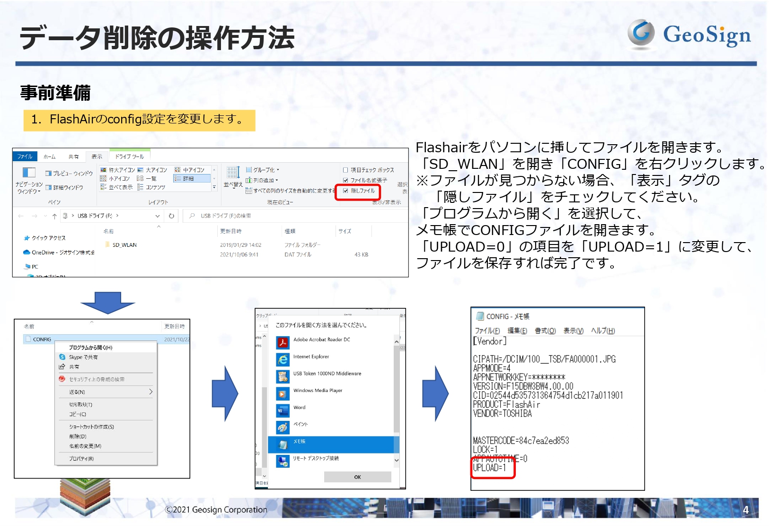Click app list scrollbar down arrow

397,460
